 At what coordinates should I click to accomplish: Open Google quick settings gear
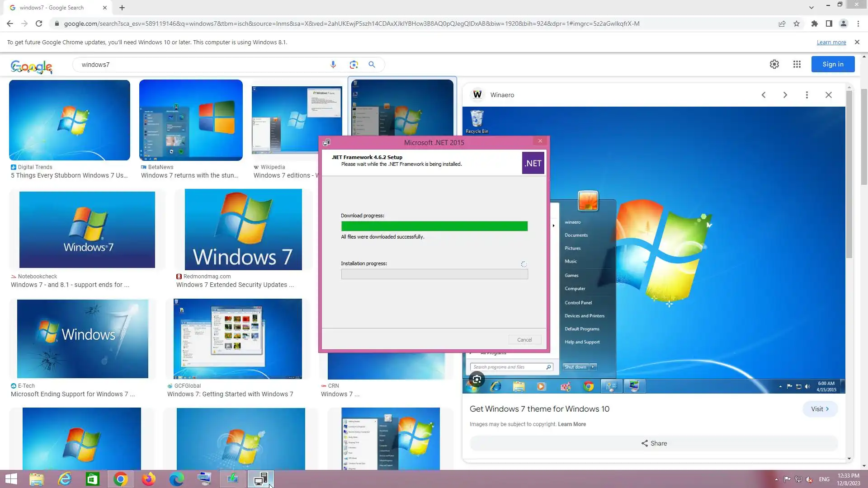coord(774,64)
